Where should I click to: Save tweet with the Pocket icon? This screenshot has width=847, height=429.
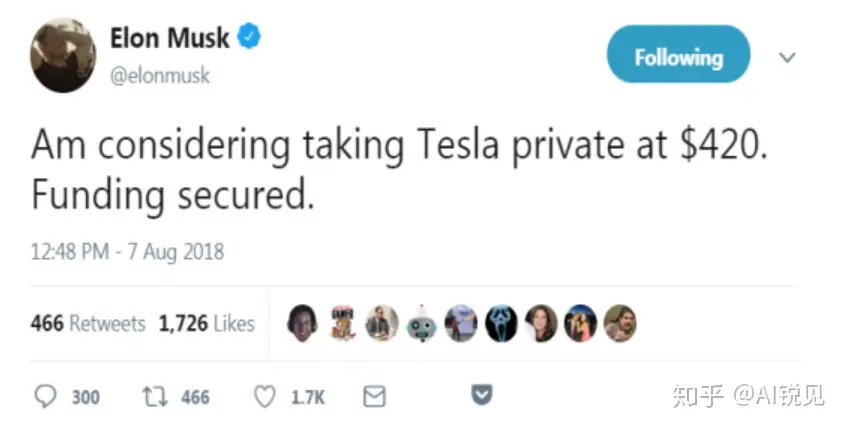481,397
